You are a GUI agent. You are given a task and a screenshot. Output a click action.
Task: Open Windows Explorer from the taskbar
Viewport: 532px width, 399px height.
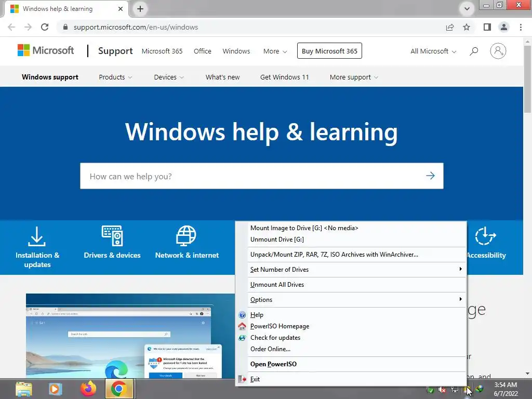click(x=24, y=389)
